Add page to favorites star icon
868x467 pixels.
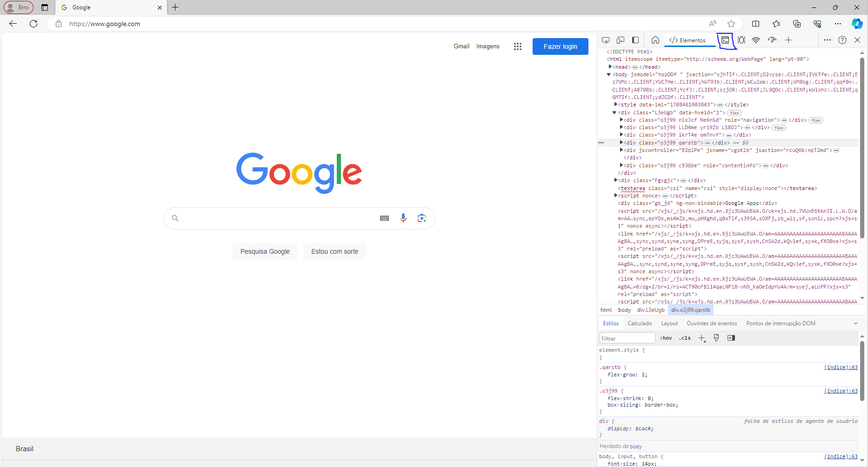click(731, 24)
